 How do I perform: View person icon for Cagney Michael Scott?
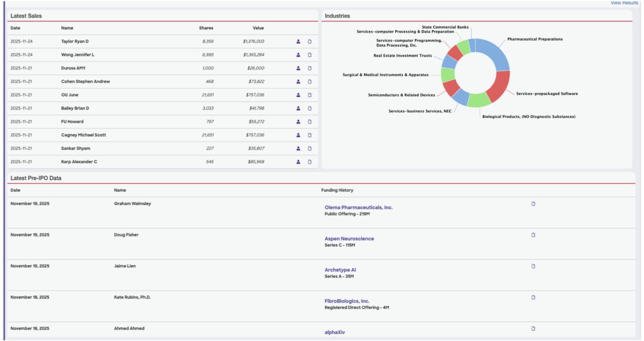coord(298,135)
